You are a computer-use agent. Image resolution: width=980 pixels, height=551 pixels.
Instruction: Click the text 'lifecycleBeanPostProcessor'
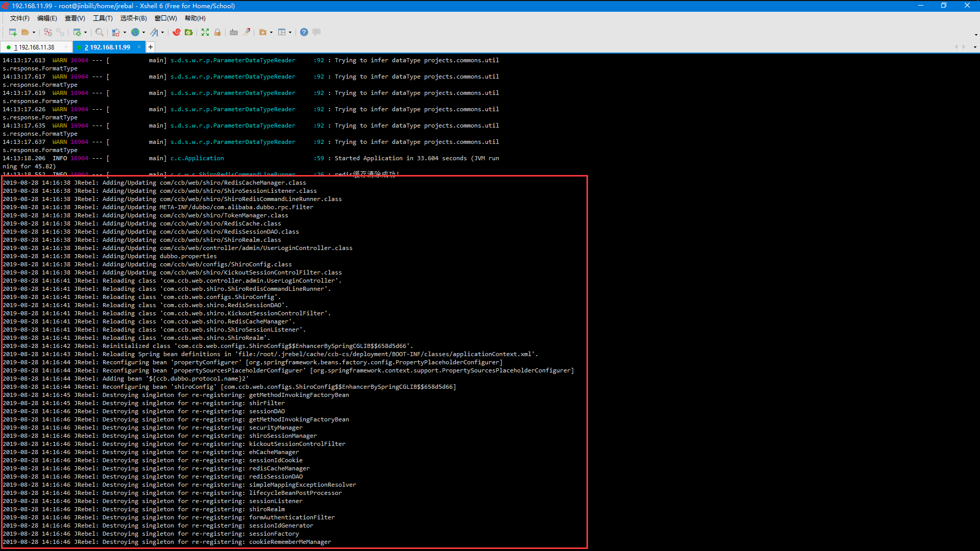(x=296, y=493)
